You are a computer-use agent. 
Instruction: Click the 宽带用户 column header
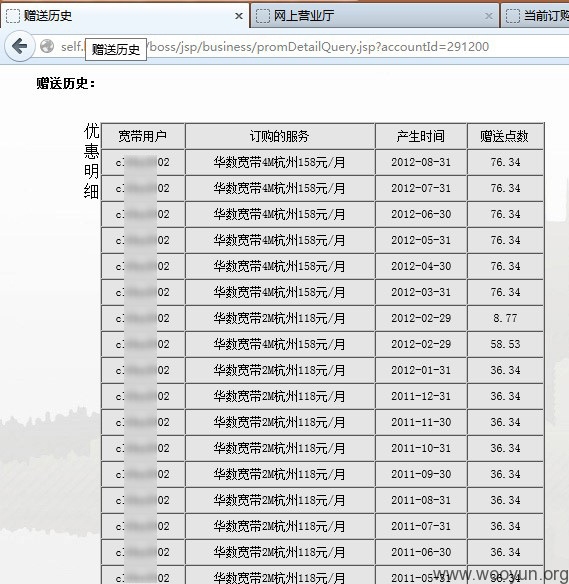(x=143, y=136)
